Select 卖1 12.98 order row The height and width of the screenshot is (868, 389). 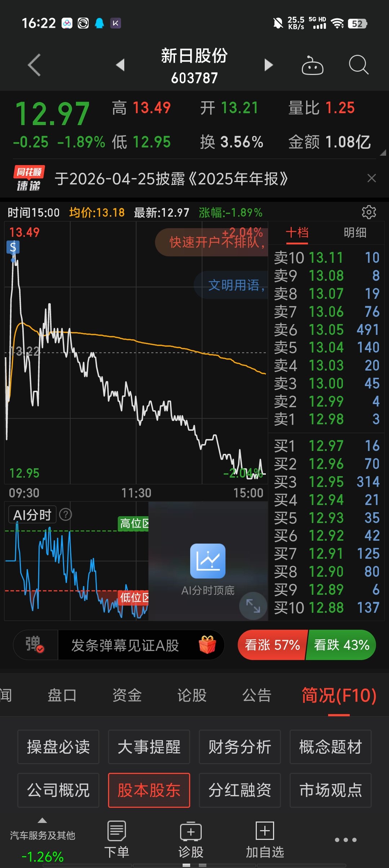(327, 419)
